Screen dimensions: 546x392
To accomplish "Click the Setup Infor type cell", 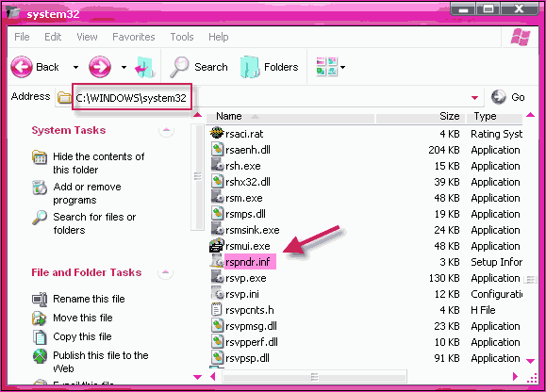I will 497,262.
